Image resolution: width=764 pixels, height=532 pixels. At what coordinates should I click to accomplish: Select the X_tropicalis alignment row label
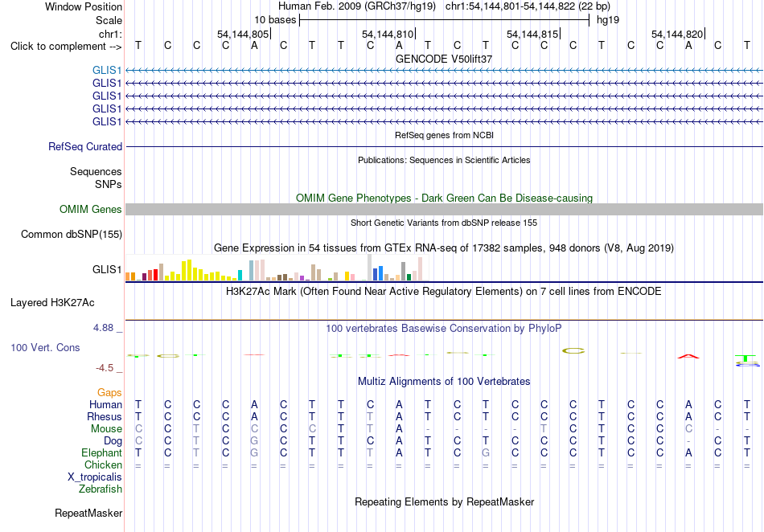95,477
